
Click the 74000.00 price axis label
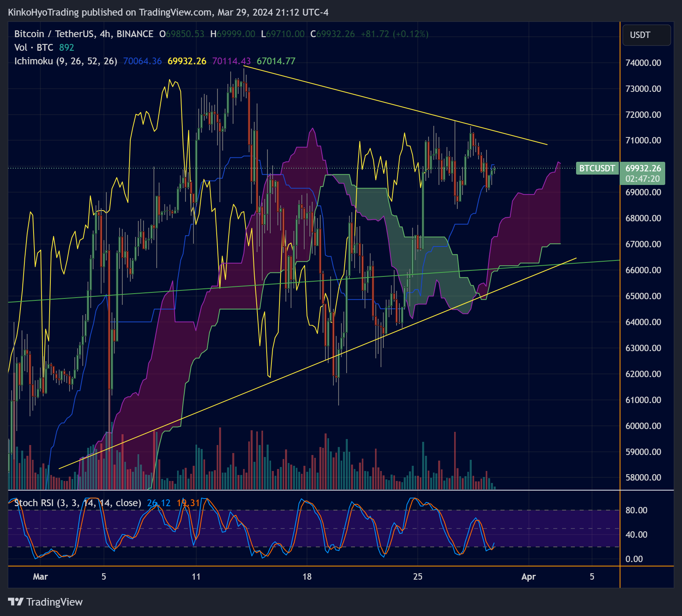(x=643, y=63)
